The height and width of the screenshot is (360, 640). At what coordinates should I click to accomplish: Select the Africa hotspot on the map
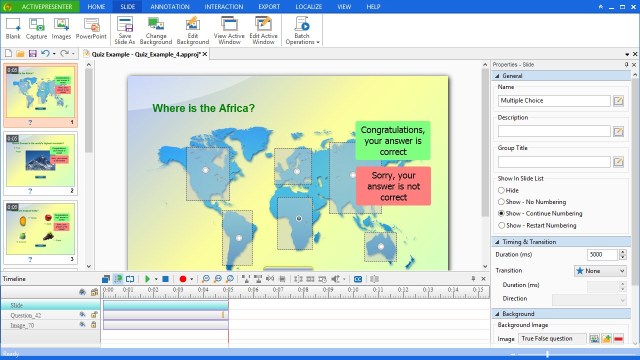(295, 223)
